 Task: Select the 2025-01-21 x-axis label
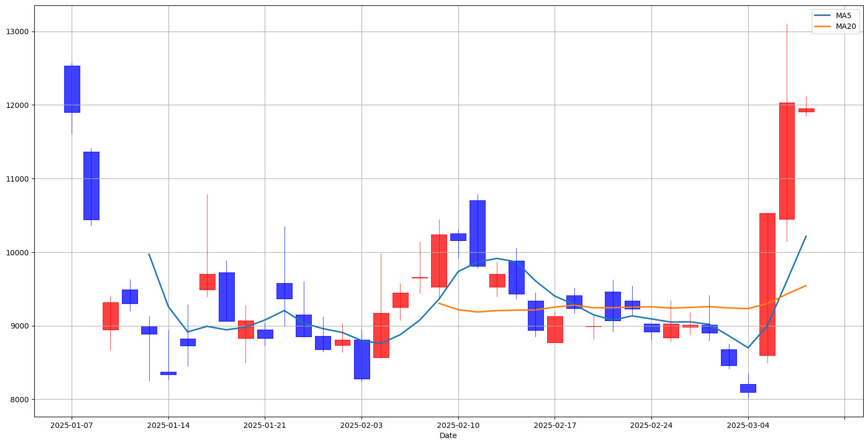pos(265,425)
